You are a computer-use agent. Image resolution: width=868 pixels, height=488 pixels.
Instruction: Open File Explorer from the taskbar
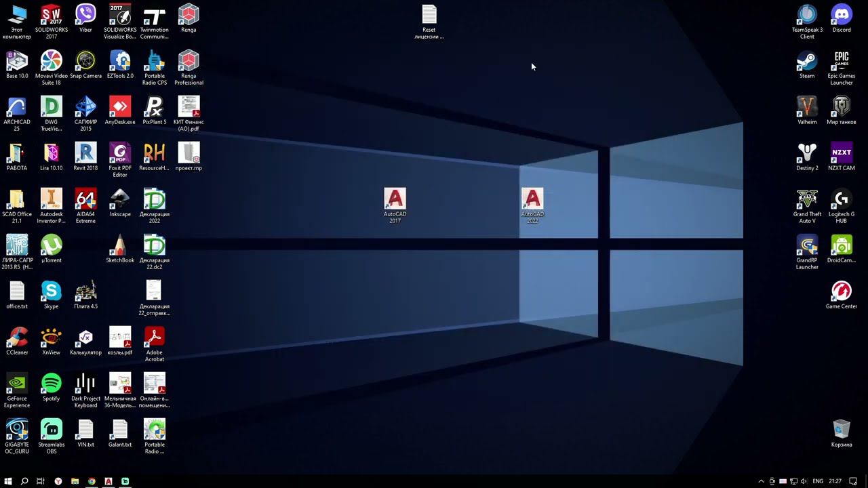[x=75, y=481]
